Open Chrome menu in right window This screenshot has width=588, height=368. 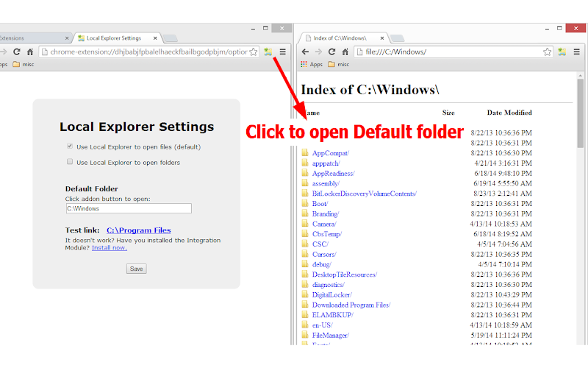pyautogui.click(x=577, y=52)
